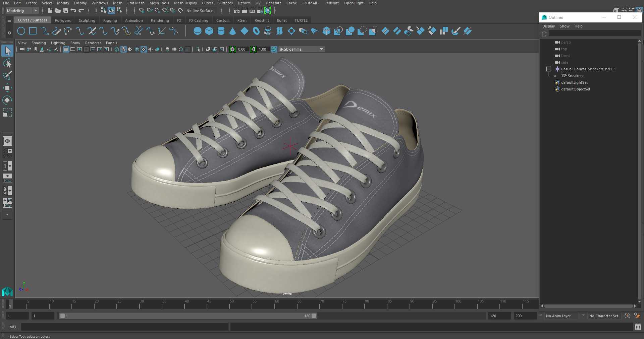Toggle smooth shade all in viewport

[x=123, y=49]
